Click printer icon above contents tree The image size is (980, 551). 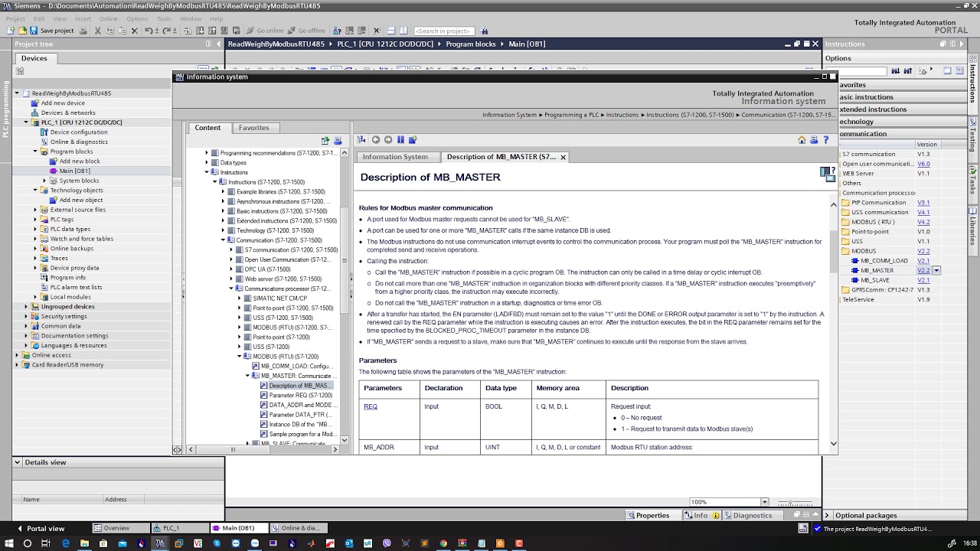click(338, 141)
